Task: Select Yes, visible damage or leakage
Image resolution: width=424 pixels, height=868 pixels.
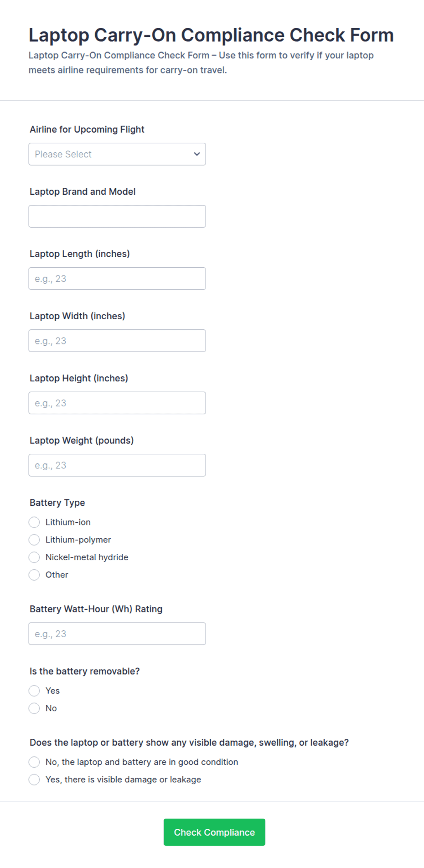Action: pos(34,780)
